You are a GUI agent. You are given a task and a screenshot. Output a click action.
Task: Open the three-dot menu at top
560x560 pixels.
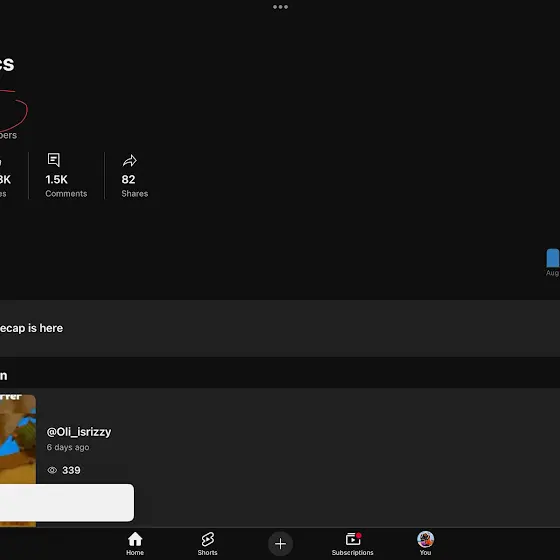[x=280, y=7]
